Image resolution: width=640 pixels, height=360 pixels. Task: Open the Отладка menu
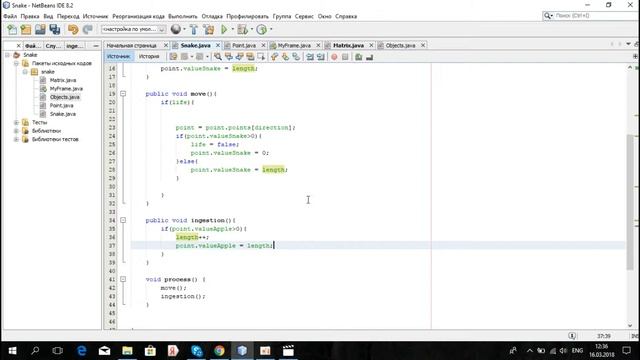point(212,16)
